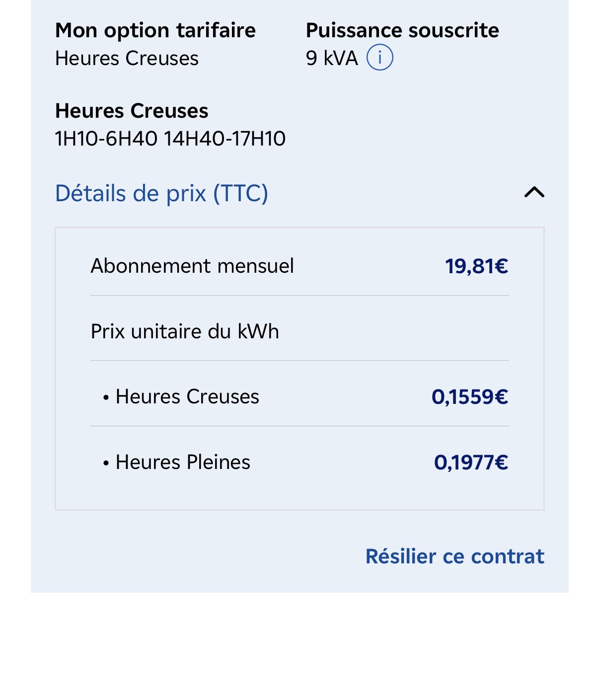Click the info icon beside 9 kVA
Viewport: 599px width, 700px height.
[379, 58]
